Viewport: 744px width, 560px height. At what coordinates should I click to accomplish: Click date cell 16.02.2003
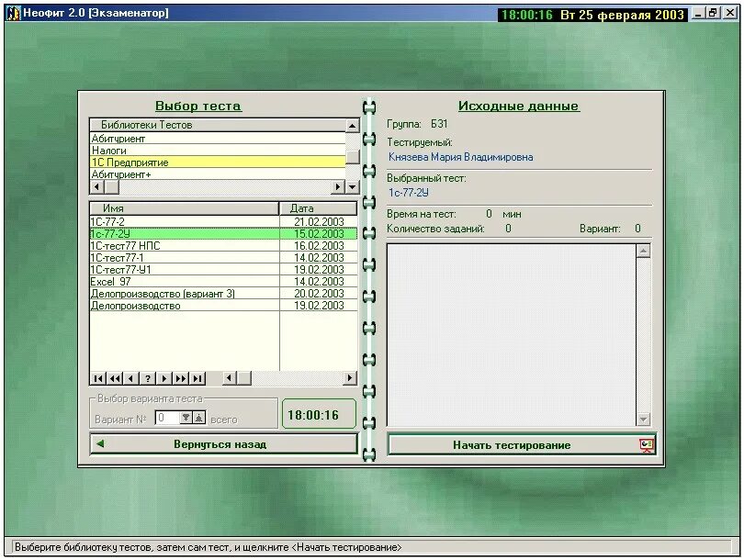click(319, 246)
